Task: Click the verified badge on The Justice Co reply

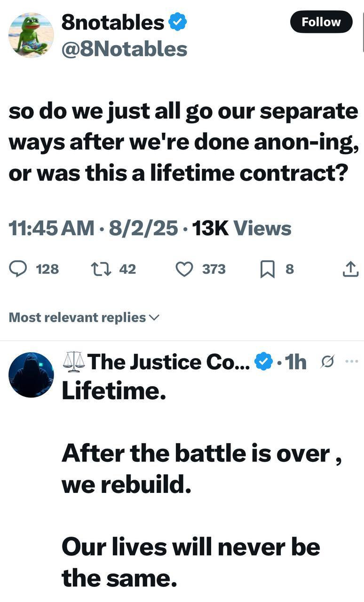Action: tap(263, 362)
